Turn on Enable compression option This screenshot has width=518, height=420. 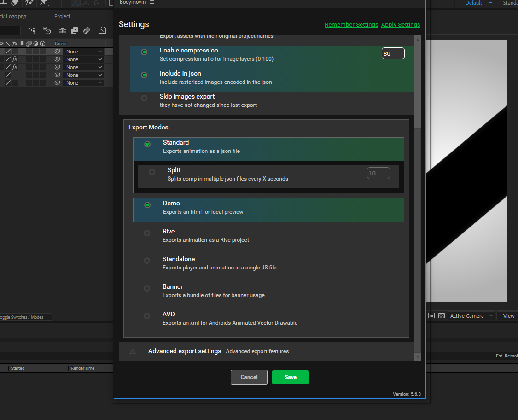(144, 52)
